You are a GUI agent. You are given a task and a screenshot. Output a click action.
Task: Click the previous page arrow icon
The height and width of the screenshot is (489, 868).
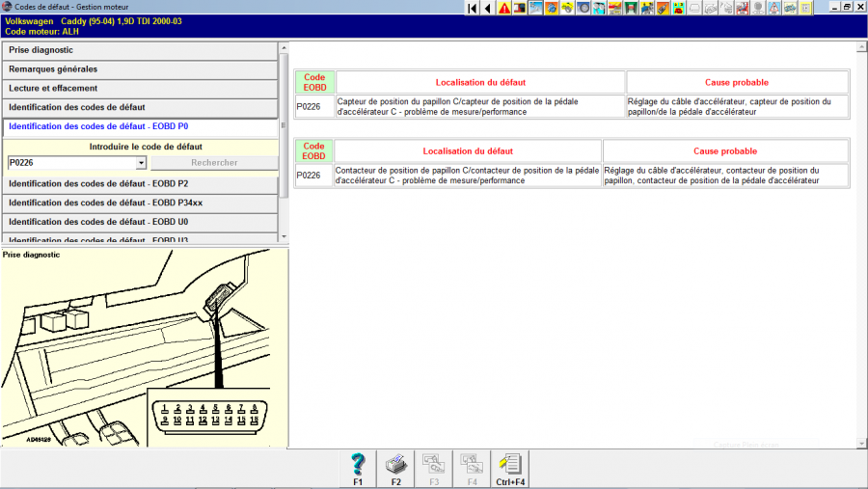(488, 8)
